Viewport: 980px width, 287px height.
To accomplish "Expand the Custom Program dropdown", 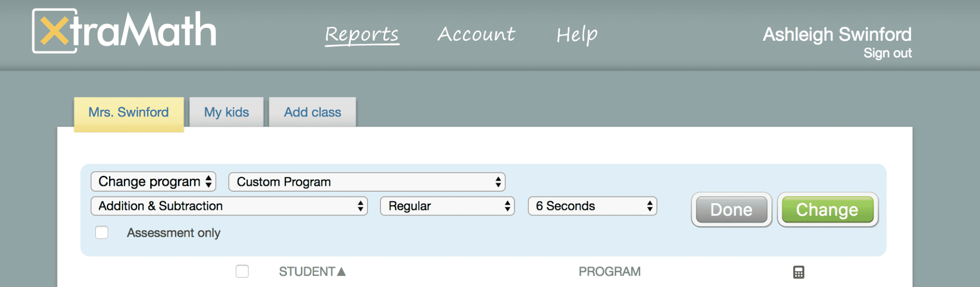I will pos(367,182).
